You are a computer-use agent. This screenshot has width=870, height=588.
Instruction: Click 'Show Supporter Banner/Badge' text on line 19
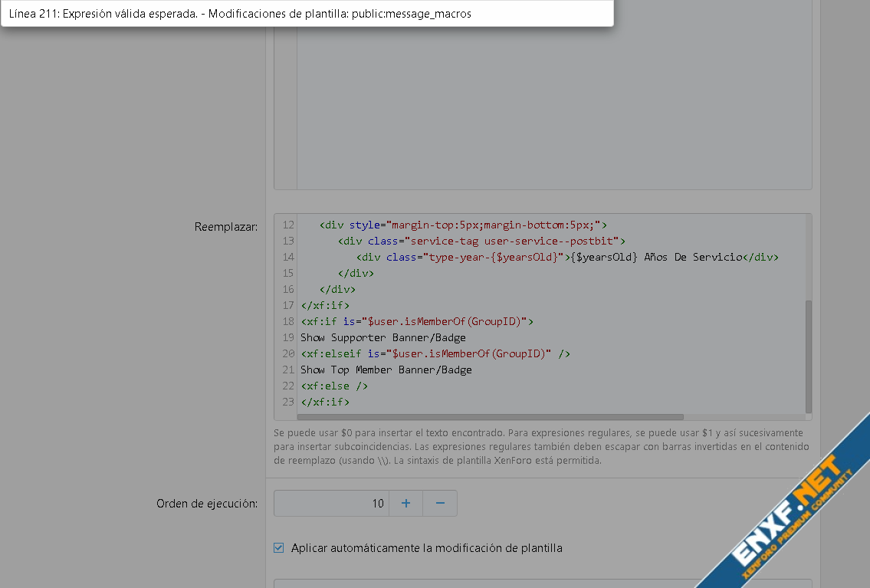click(382, 337)
